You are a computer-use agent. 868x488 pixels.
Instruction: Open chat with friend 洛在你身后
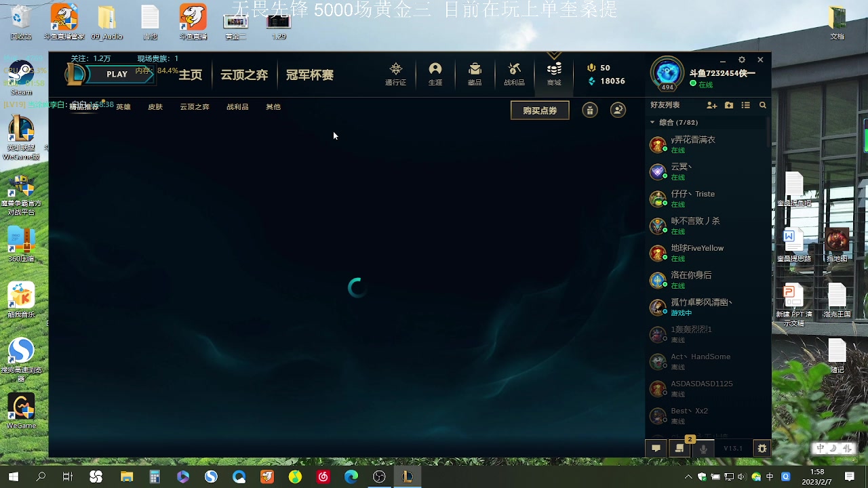pyautogui.click(x=705, y=280)
